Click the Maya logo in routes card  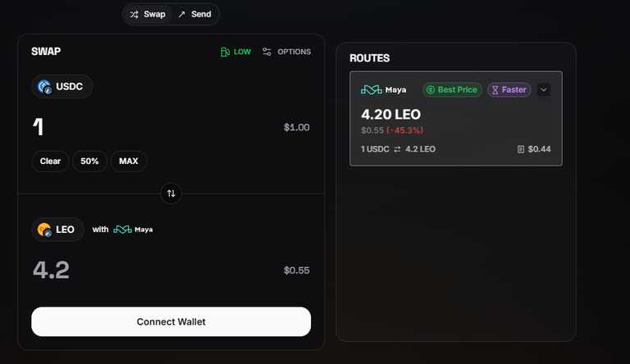click(372, 89)
